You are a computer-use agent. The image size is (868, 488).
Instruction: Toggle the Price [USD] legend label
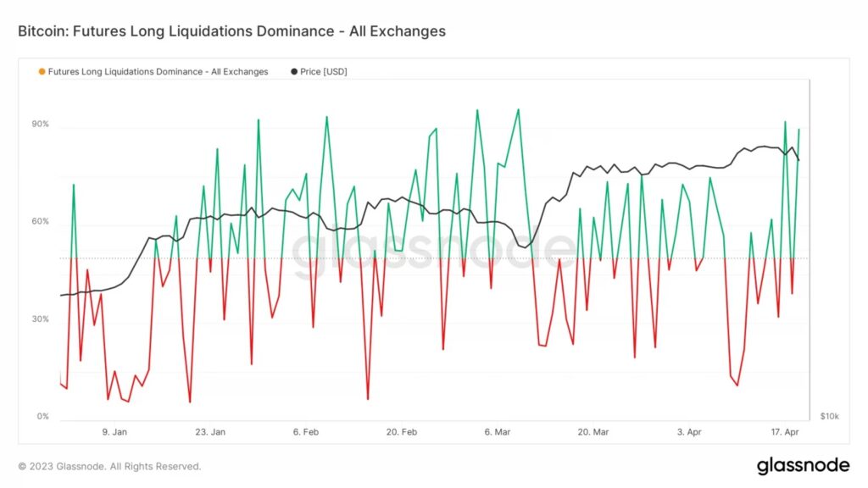(x=323, y=72)
